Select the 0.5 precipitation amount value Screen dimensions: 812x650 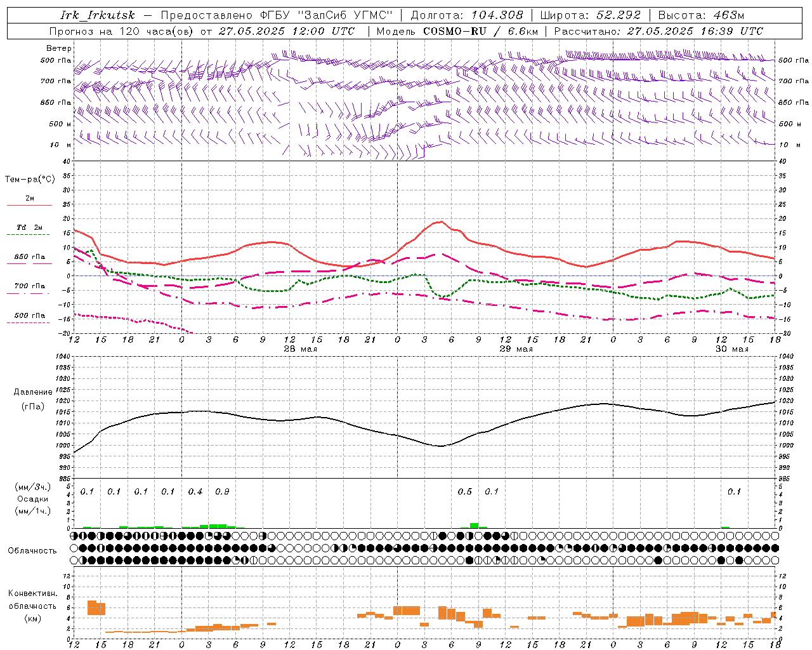tap(465, 492)
